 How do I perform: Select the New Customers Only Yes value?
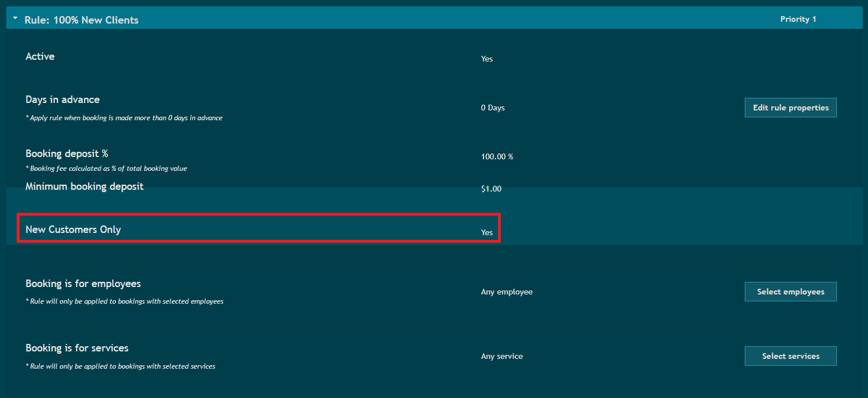[x=487, y=232]
